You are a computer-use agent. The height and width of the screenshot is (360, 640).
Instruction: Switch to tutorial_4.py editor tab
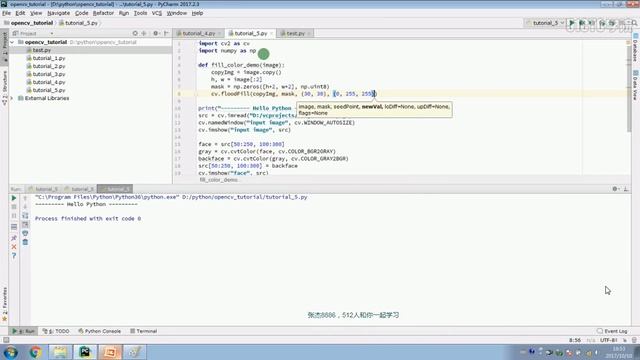click(198, 33)
